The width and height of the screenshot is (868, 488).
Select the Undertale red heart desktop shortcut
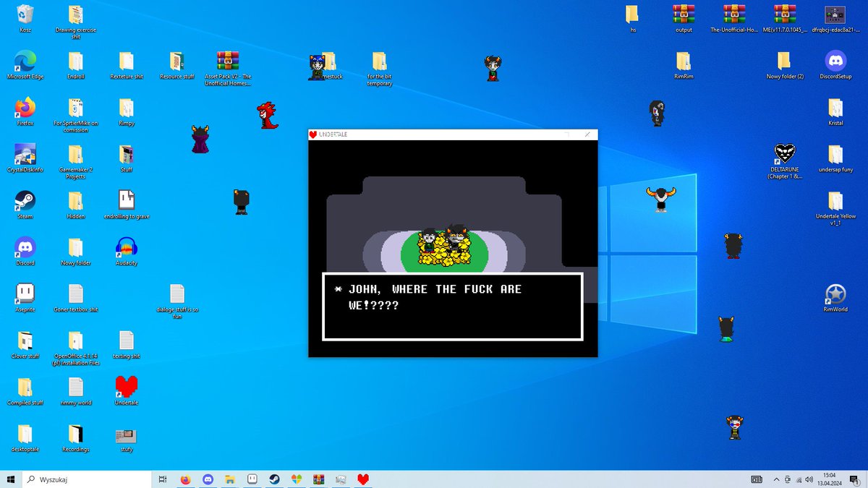pyautogui.click(x=126, y=391)
